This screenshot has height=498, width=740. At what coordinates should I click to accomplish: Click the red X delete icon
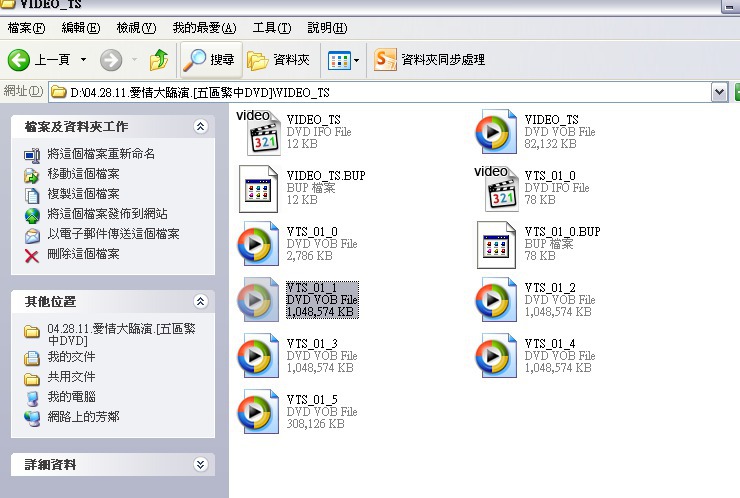click(32, 255)
